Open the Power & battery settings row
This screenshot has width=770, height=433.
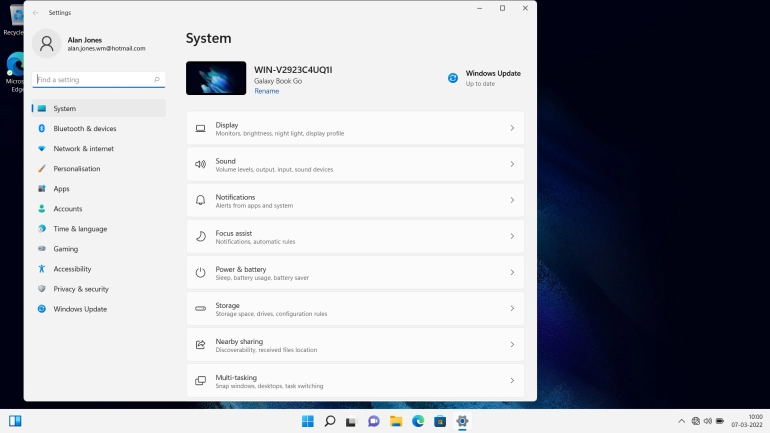355,272
